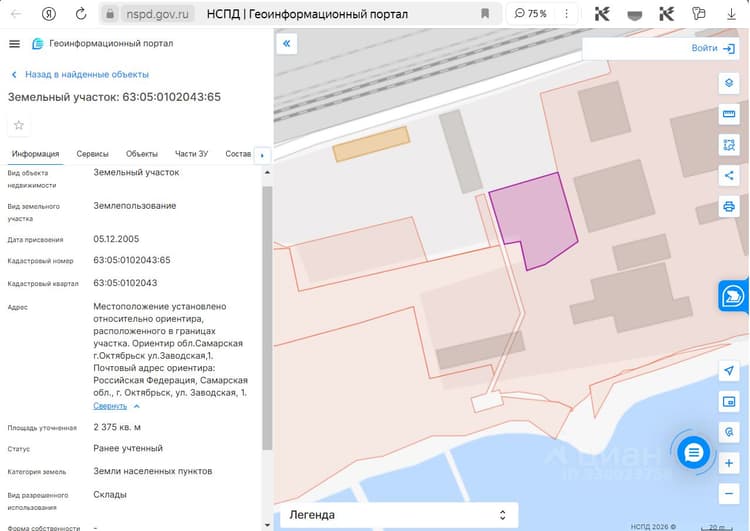Viewport: 750px width, 531px height.
Task: Click the value Землепользование
Action: click(135, 206)
